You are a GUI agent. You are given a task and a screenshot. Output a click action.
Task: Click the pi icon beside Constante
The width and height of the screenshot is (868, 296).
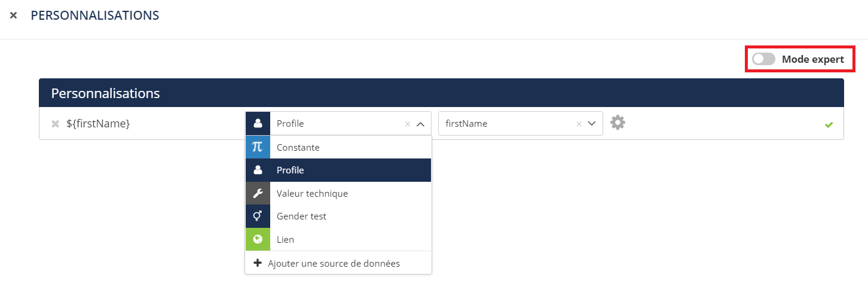tap(258, 147)
